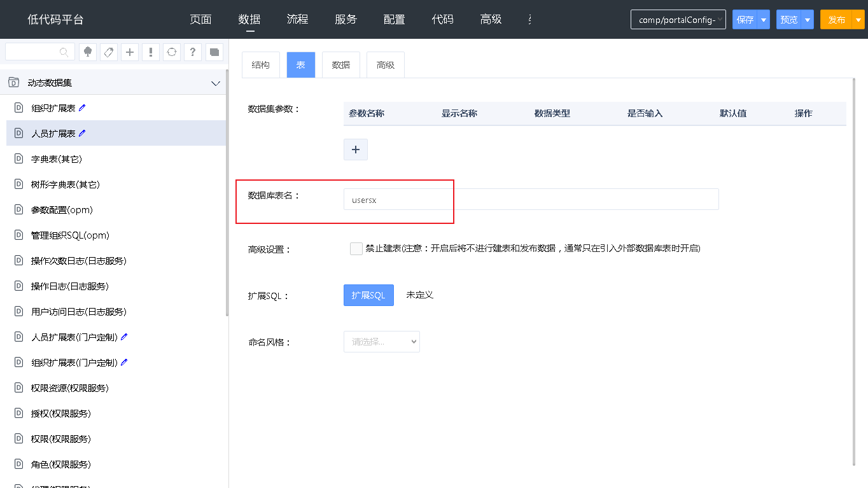Add a dataset parameter with the plus button

(356, 150)
